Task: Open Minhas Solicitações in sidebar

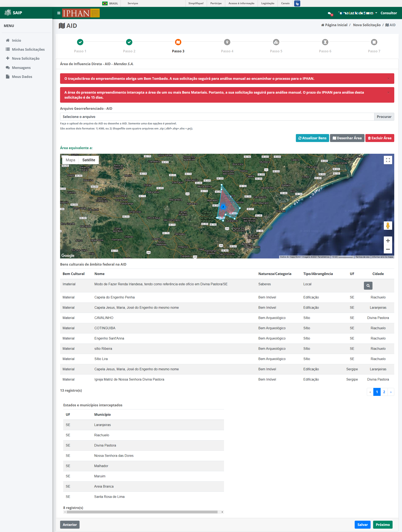Action: [28, 49]
